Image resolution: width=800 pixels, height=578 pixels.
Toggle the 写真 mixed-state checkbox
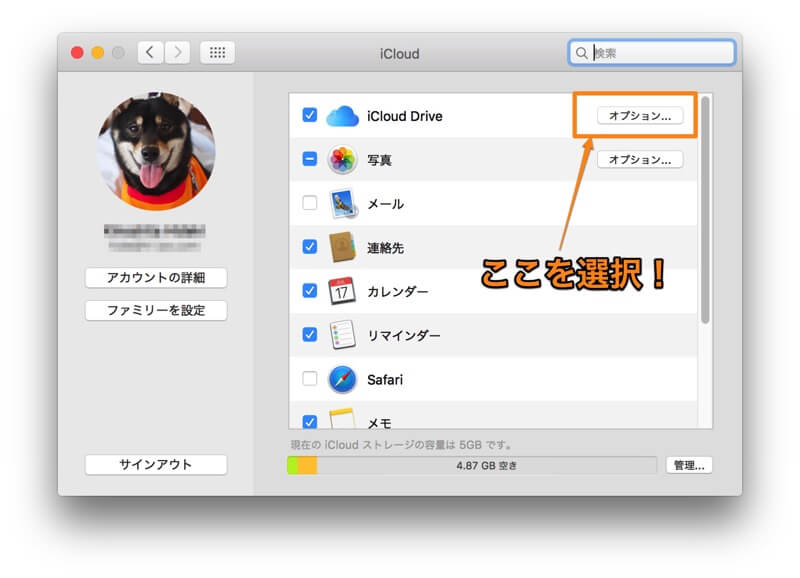[309, 159]
